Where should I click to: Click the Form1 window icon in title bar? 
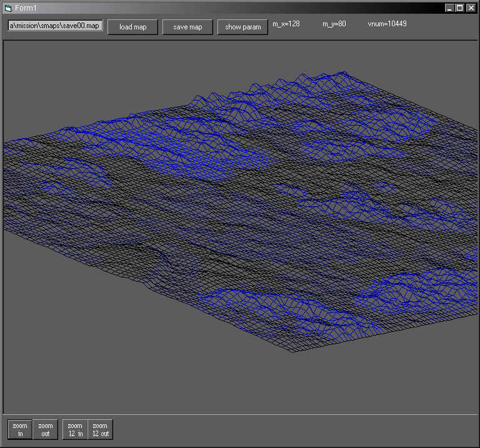tap(7, 7)
